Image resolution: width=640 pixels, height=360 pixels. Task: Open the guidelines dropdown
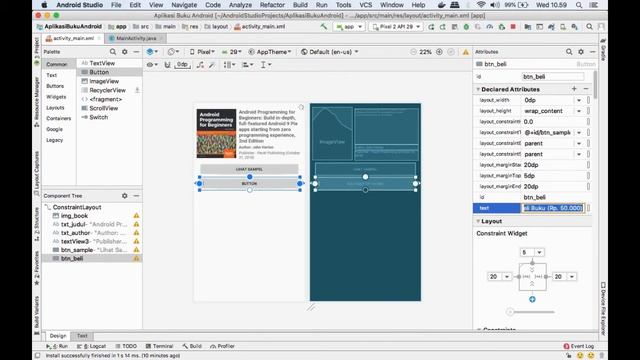click(266, 65)
